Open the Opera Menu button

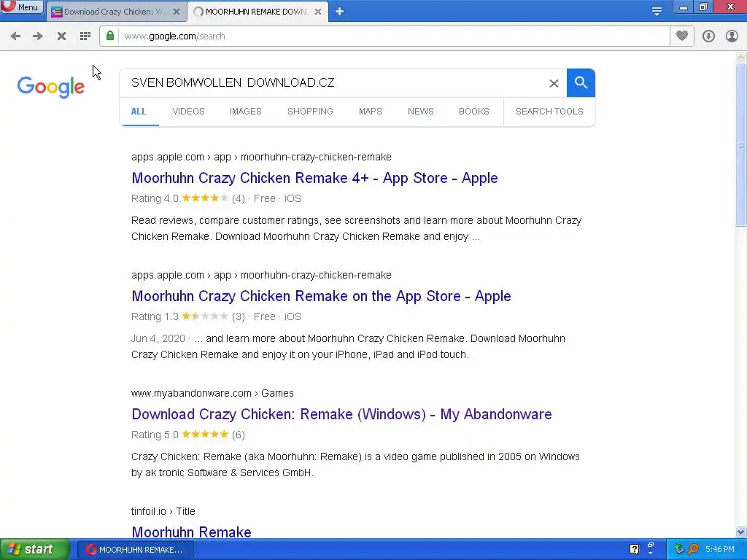[x=22, y=7]
